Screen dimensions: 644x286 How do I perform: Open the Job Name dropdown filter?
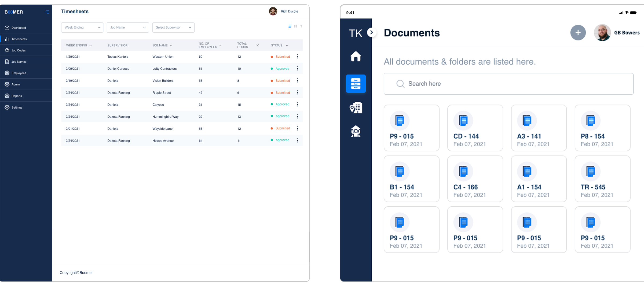click(x=128, y=28)
